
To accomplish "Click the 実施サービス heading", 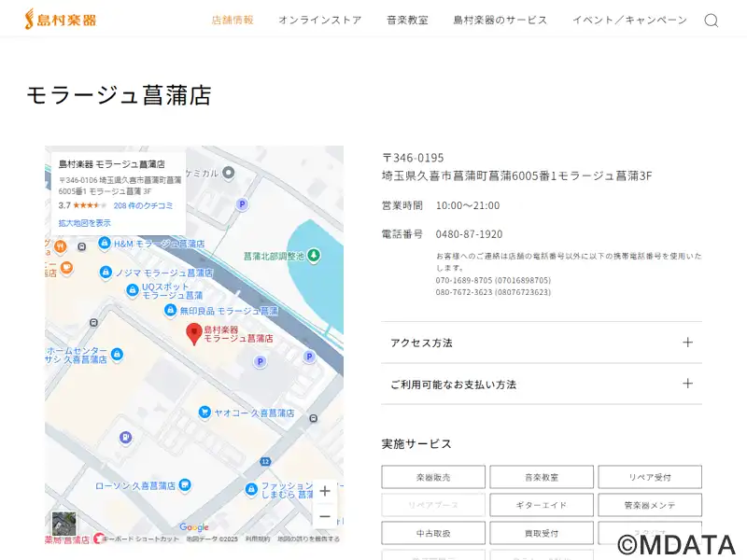I will [x=416, y=444].
